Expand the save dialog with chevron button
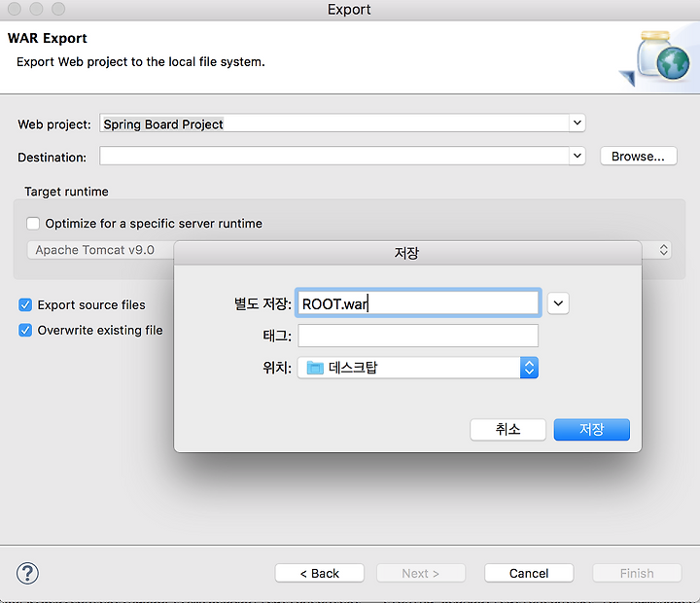Image resolution: width=700 pixels, height=603 pixels. 558,303
